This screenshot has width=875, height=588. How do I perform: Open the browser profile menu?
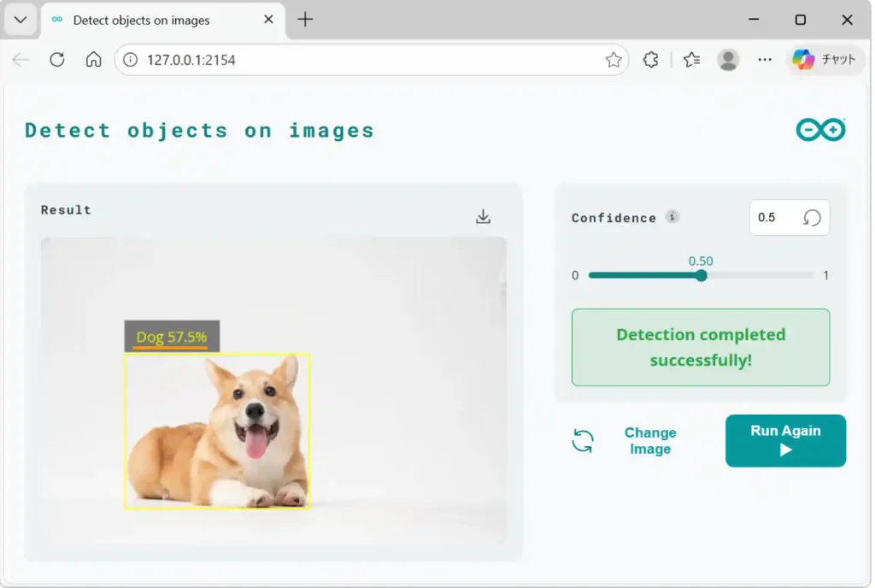coord(728,59)
